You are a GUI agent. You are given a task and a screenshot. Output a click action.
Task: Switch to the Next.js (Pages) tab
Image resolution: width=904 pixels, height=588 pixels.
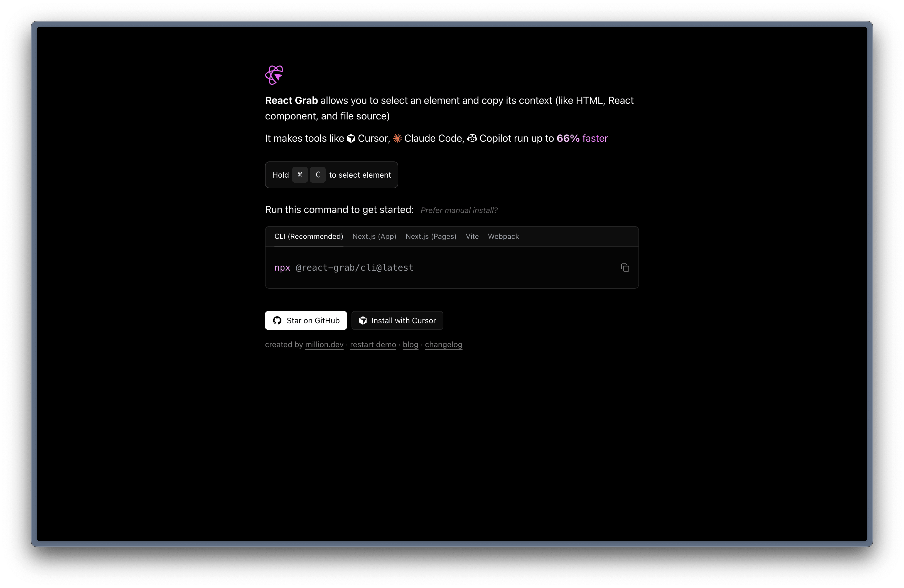[431, 236]
